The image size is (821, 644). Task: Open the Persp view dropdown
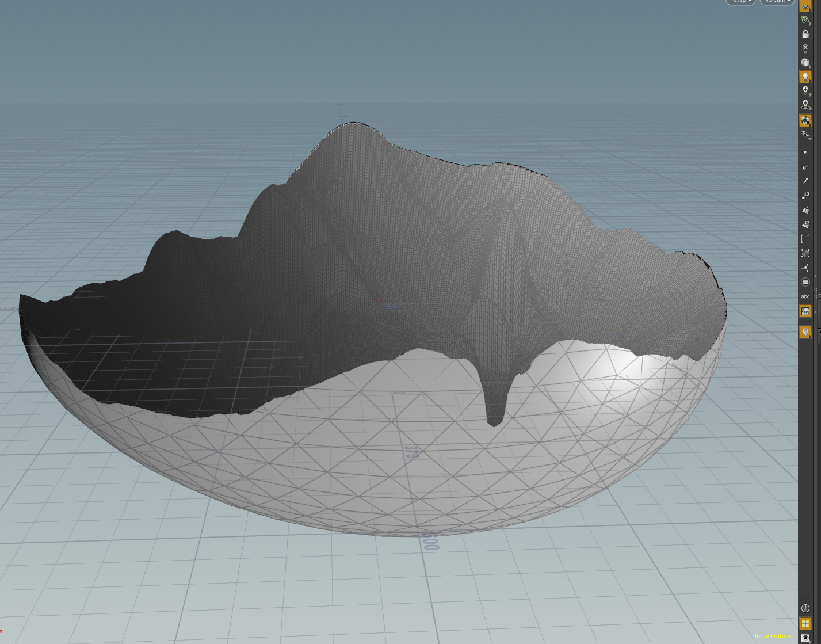click(x=740, y=2)
